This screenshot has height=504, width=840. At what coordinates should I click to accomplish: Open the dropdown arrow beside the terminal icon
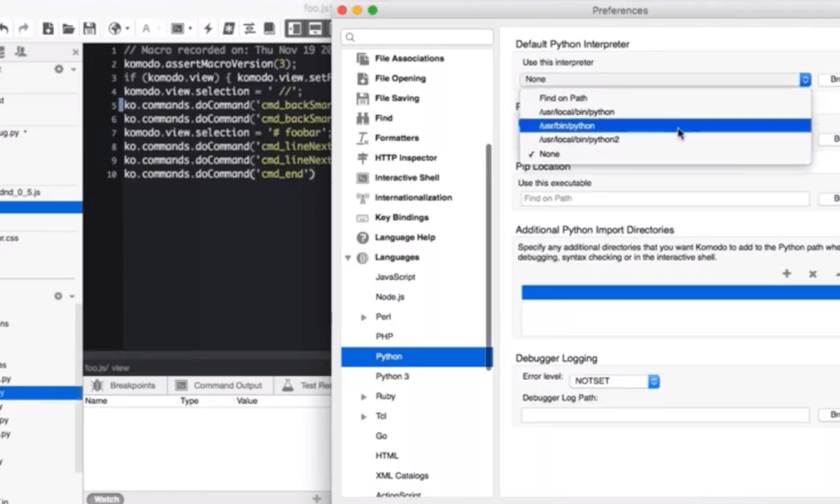(x=190, y=29)
